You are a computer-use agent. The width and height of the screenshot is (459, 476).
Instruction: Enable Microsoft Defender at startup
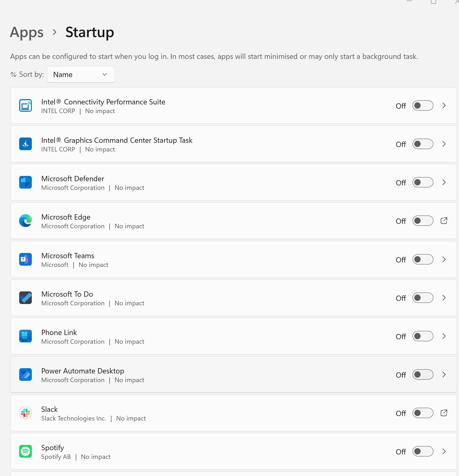pos(423,182)
